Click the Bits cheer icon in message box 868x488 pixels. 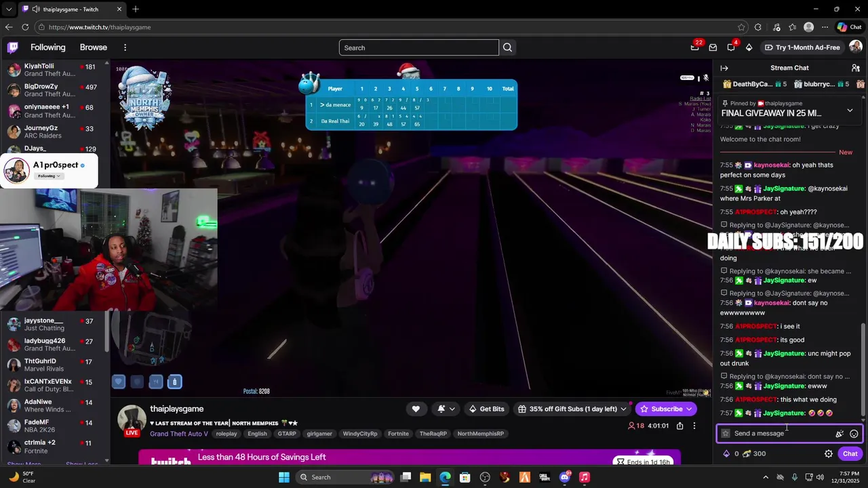840,434
